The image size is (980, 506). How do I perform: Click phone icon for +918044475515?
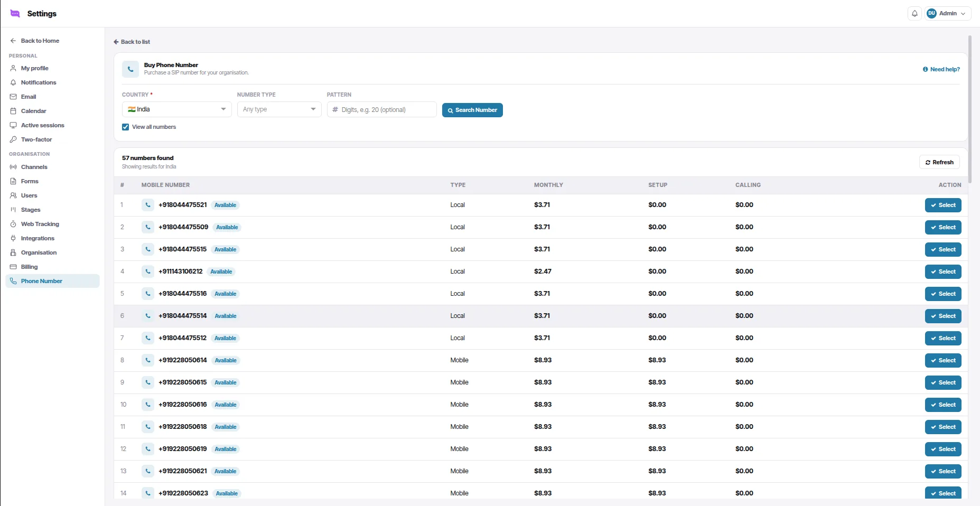point(148,249)
